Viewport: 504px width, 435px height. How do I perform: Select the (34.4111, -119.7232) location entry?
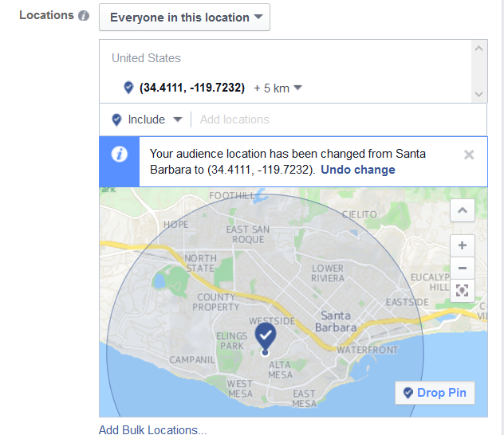tap(191, 88)
